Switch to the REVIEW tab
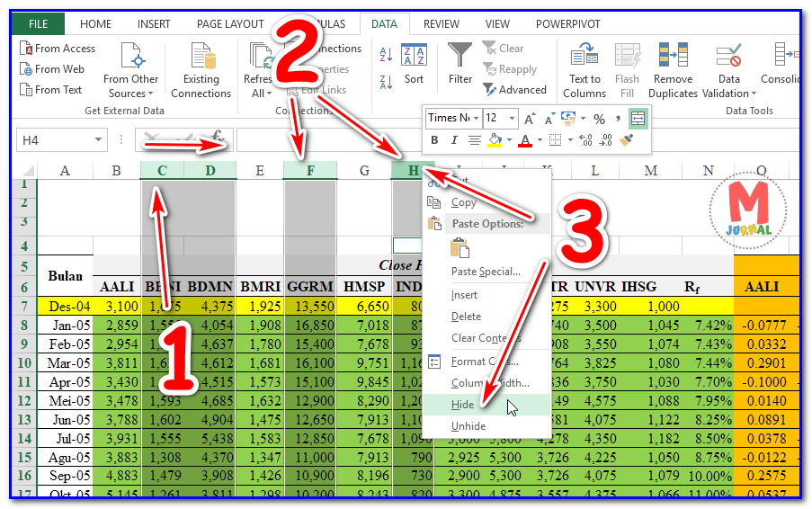The height and width of the screenshot is (509, 812). (442, 23)
